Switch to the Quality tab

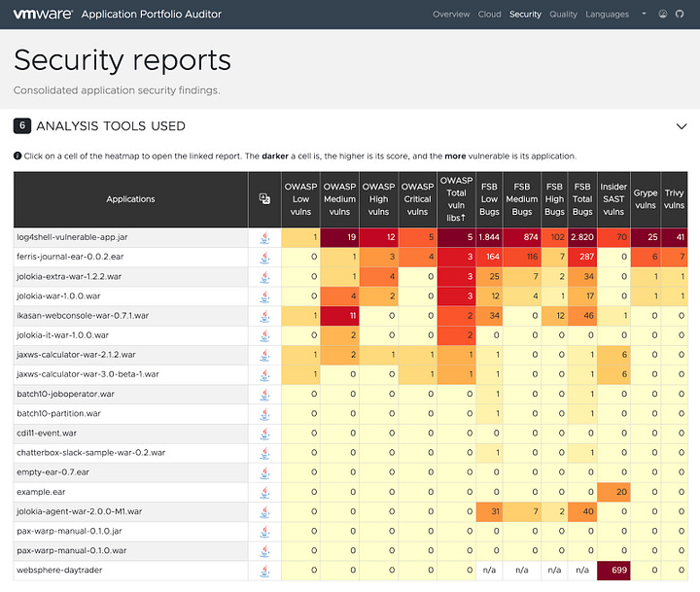point(563,15)
